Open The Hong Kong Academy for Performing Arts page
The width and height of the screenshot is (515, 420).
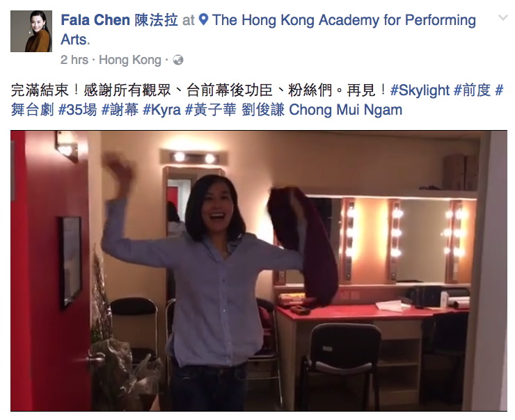point(268,29)
